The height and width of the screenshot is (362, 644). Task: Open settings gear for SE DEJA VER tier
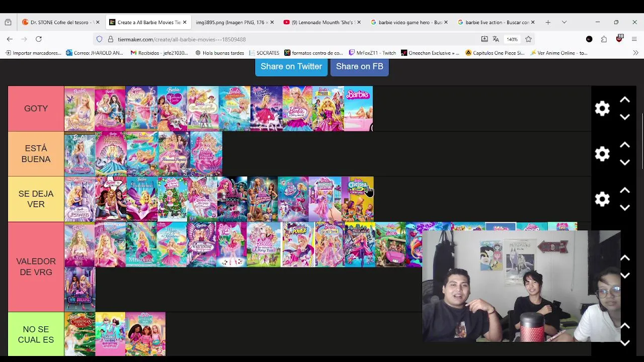tap(602, 199)
